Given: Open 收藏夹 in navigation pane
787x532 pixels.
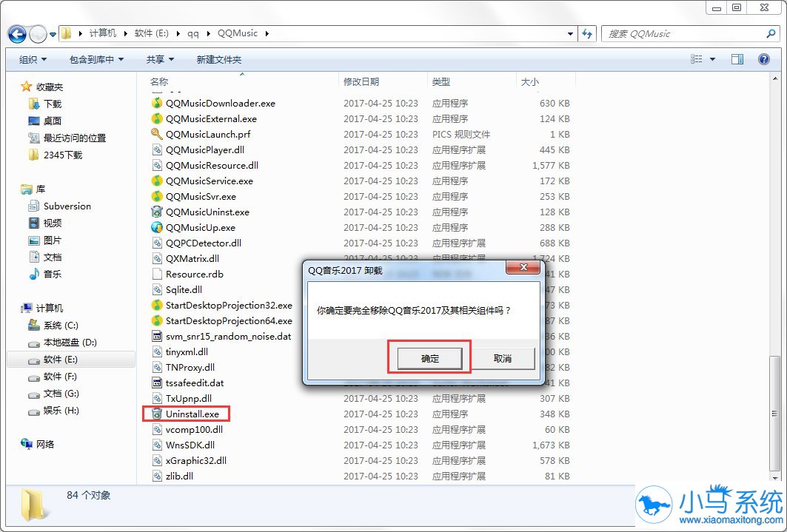Looking at the screenshot, I should (x=49, y=87).
